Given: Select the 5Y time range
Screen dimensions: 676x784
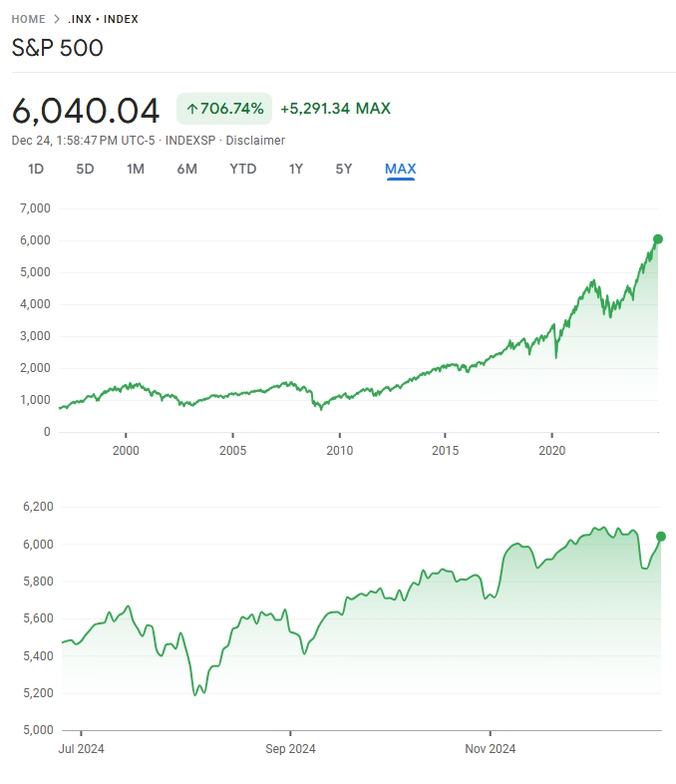Looking at the screenshot, I should (344, 169).
